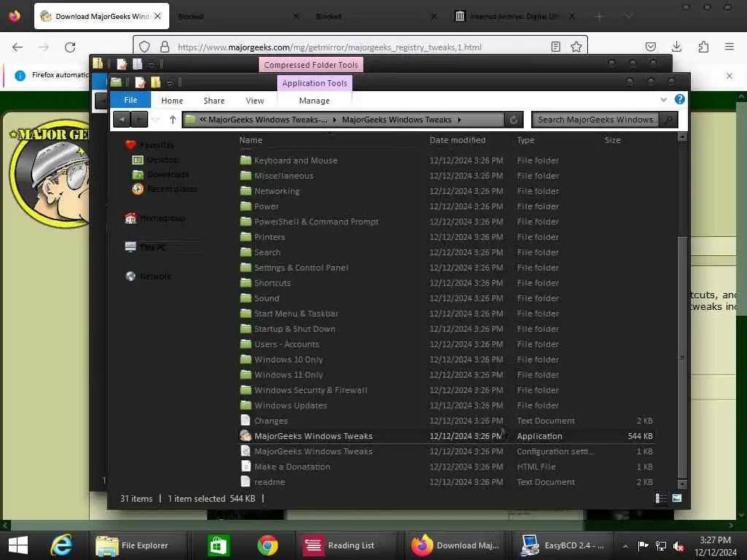The height and width of the screenshot is (560, 747).
Task: Go forward with Explorer forward arrow
Action: (x=139, y=119)
